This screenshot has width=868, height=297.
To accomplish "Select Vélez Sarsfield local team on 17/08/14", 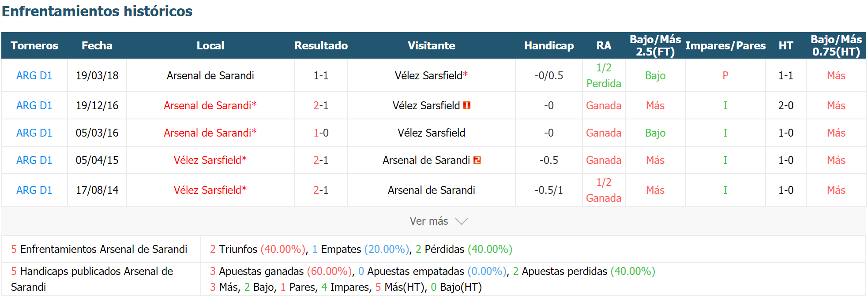I will (x=210, y=190).
